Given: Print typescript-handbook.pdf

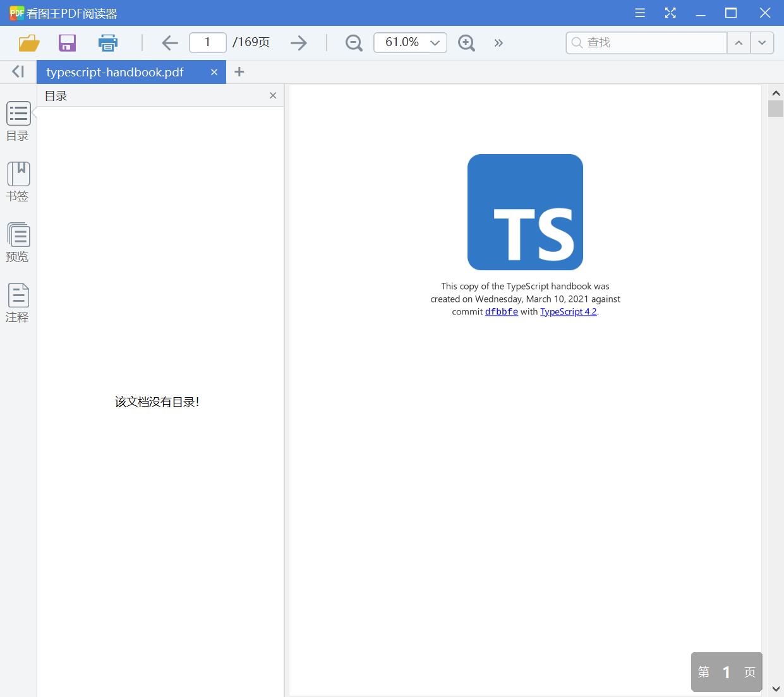Looking at the screenshot, I should click(x=107, y=42).
